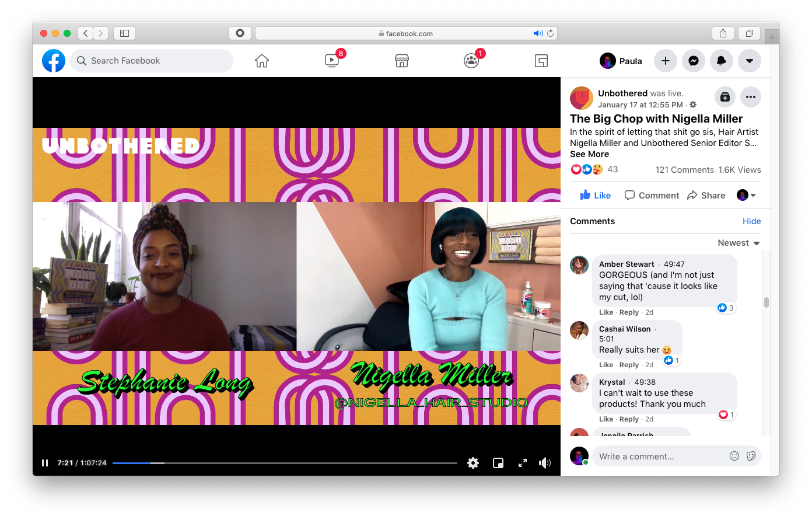Like Amber Stewart's comment
Viewport: 812px width, 519px height.
(606, 312)
